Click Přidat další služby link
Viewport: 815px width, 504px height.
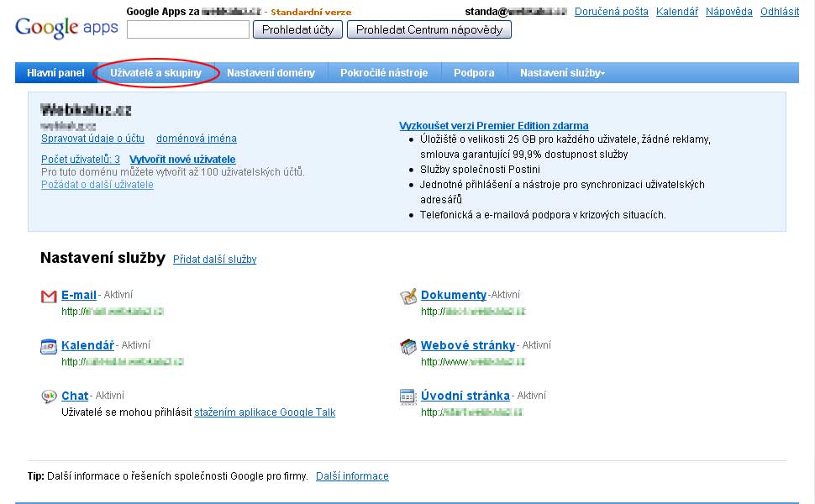[x=214, y=260]
